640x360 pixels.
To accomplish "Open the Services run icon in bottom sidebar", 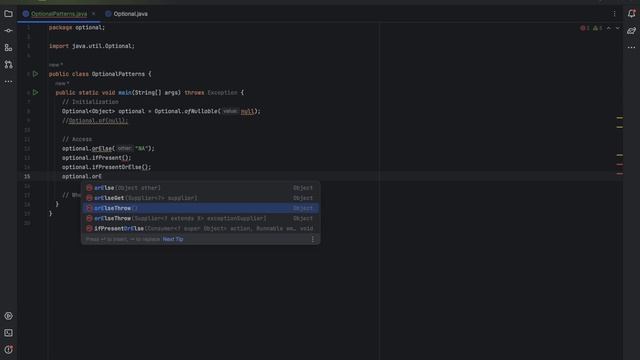I will [8, 316].
